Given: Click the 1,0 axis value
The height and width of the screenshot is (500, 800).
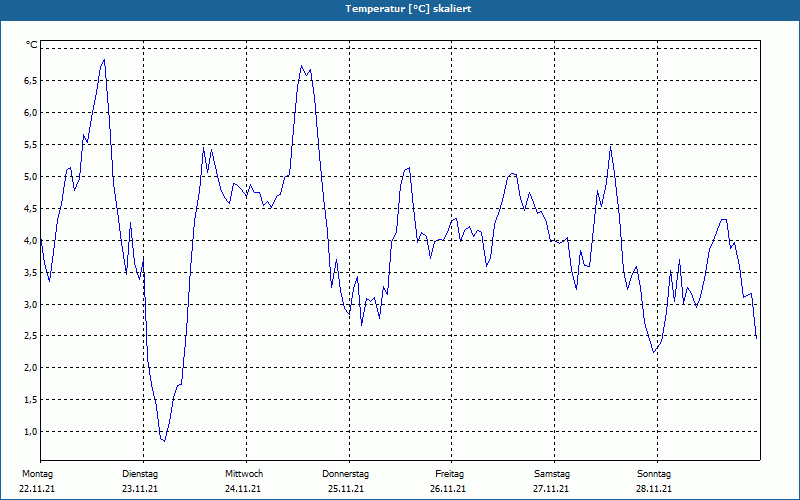Looking at the screenshot, I should coord(31,432).
